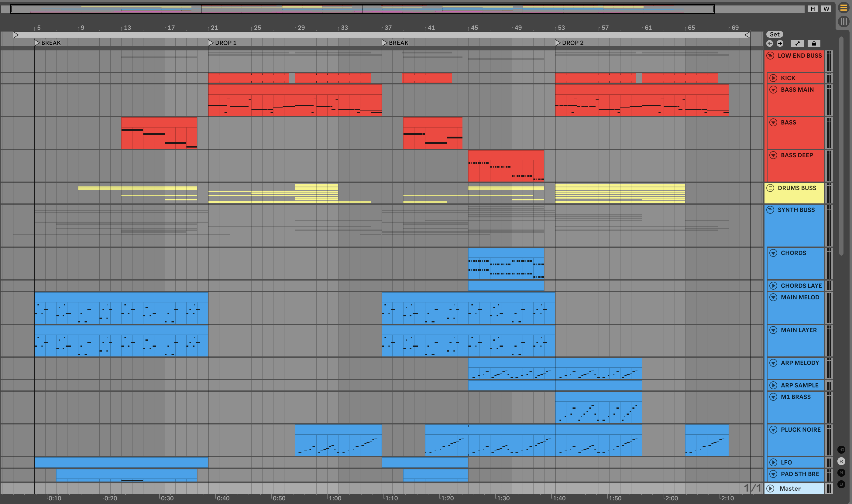This screenshot has height=504, width=852.
Task: Switch to Arrangement View selector icon
Action: point(843,8)
